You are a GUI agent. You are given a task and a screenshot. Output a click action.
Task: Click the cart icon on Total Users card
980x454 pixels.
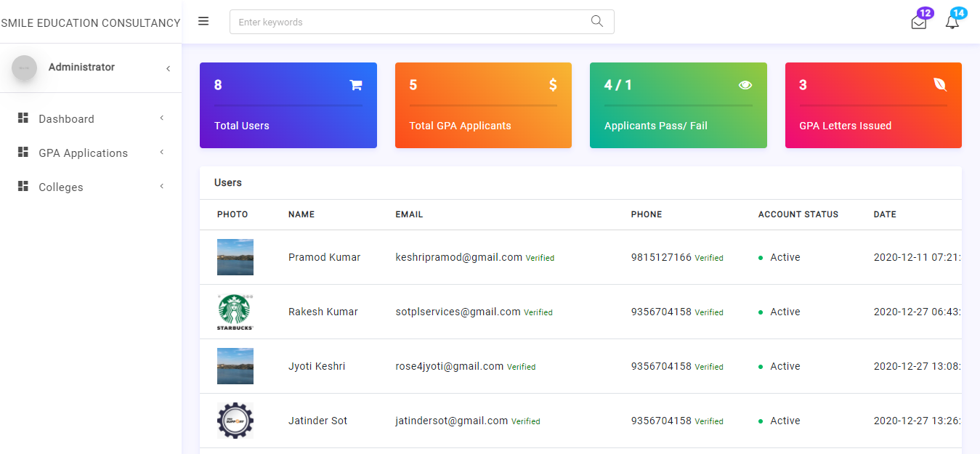(356, 85)
